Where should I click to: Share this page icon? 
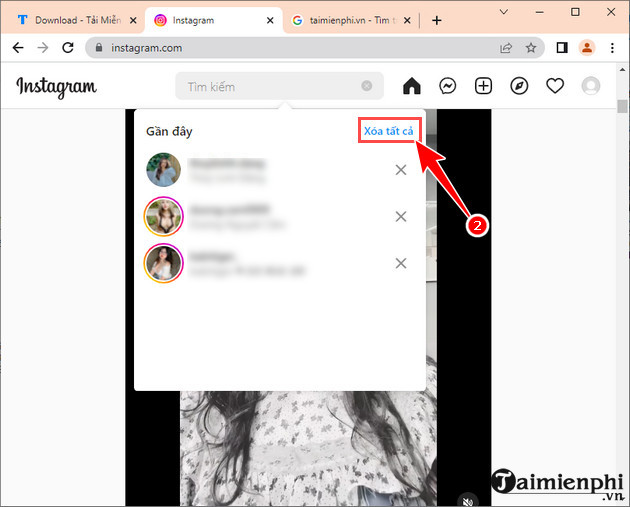point(506,48)
